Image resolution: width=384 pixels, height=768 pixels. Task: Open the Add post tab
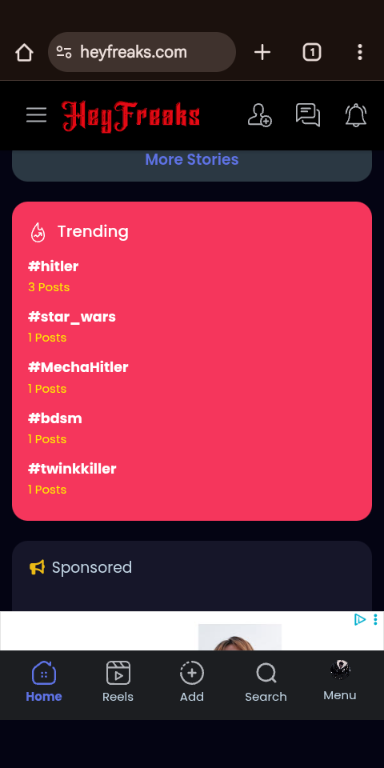click(x=192, y=681)
